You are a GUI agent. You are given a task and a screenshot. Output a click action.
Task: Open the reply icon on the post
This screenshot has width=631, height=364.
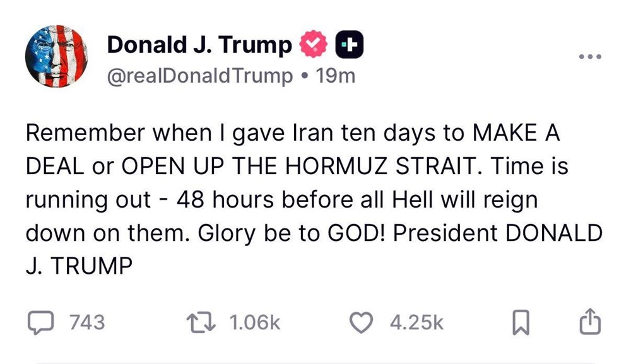coord(40,322)
